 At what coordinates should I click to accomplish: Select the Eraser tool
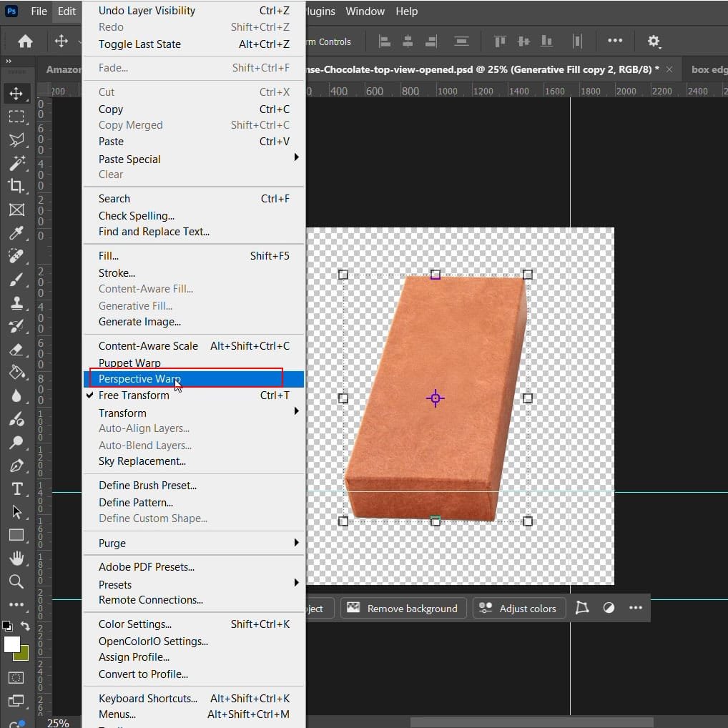[x=16, y=349]
